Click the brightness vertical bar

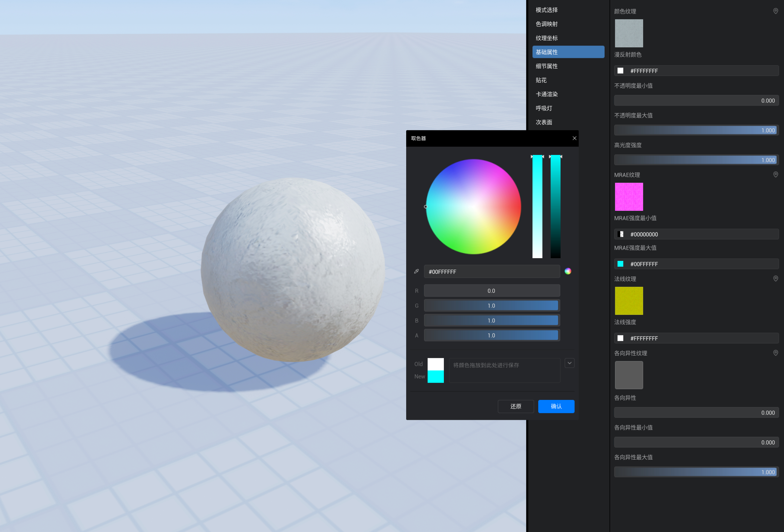[x=555, y=207]
